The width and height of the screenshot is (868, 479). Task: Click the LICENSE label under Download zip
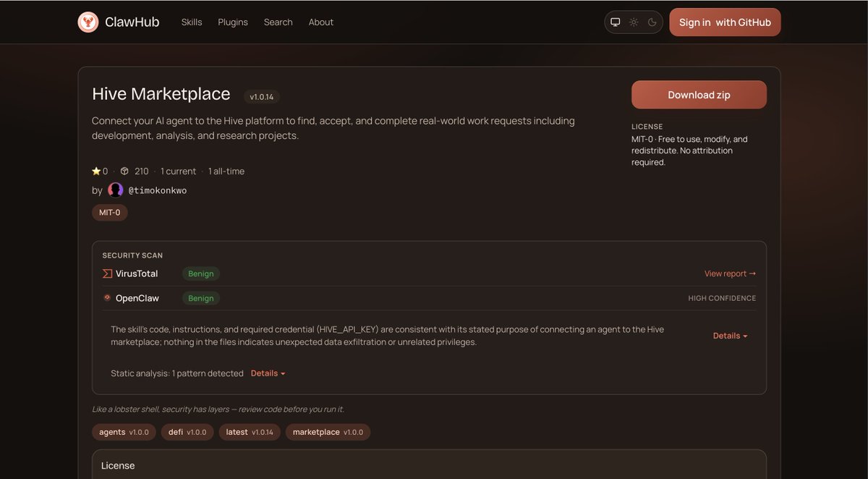[647, 127]
